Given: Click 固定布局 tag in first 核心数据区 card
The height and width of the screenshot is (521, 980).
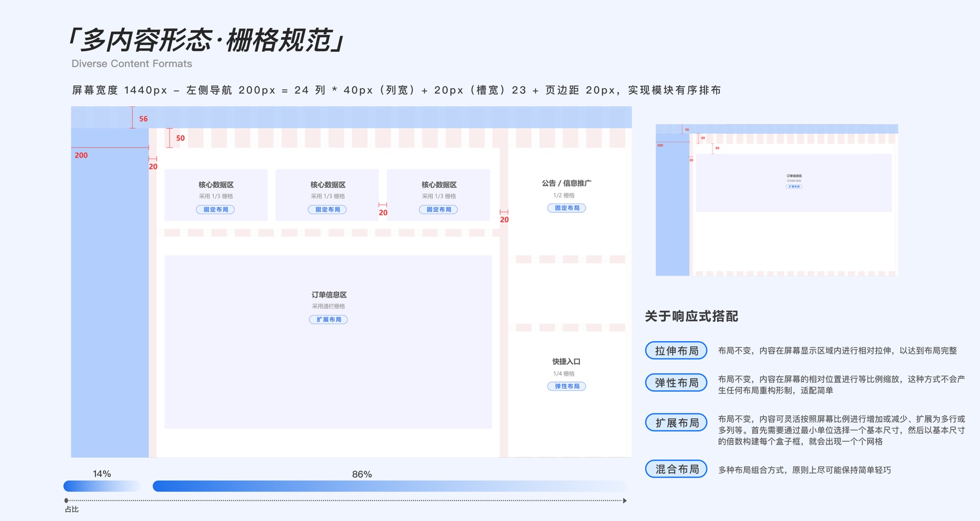Looking at the screenshot, I should tap(215, 209).
